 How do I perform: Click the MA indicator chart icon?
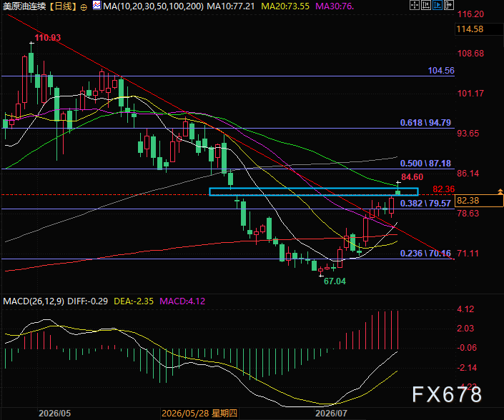(x=97, y=6)
